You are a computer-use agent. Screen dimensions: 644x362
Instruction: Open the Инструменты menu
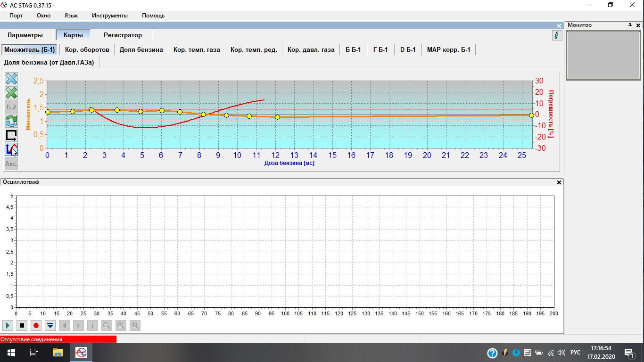click(109, 16)
